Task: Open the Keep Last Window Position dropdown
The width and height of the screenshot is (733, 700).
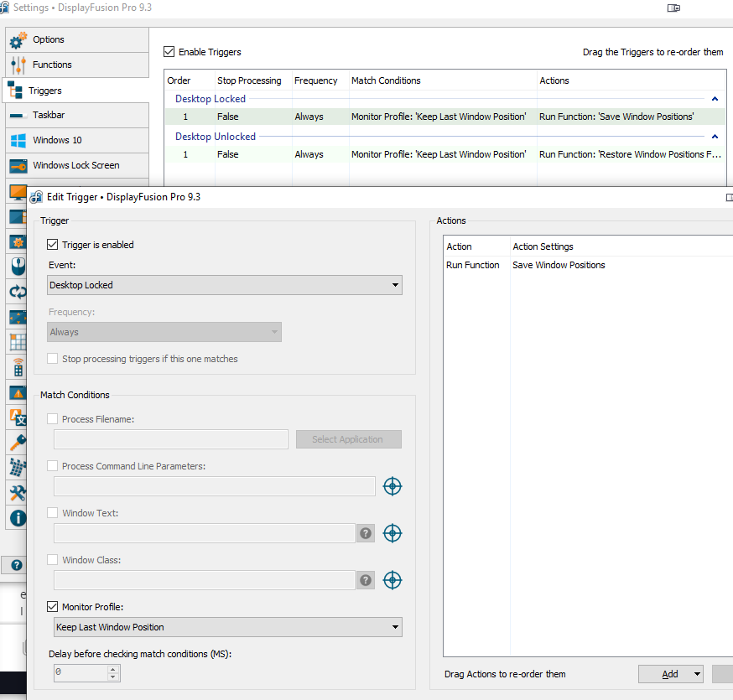Action: click(x=227, y=627)
